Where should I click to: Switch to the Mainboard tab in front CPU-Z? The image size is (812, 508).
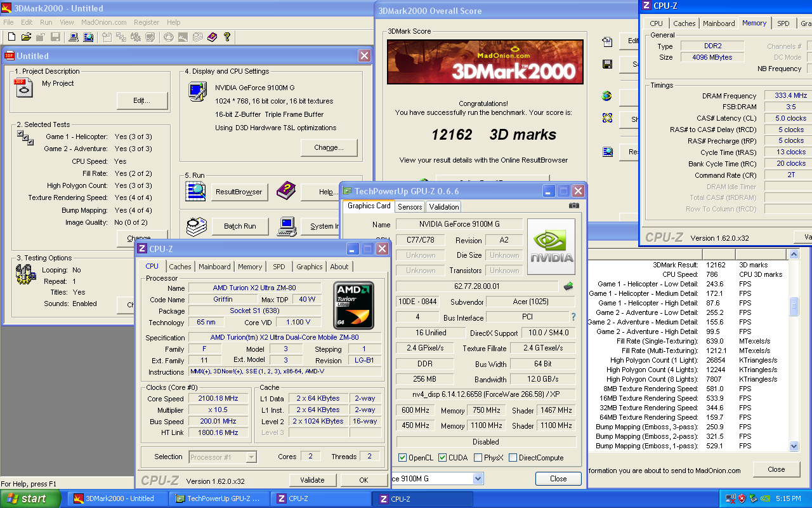(214, 267)
